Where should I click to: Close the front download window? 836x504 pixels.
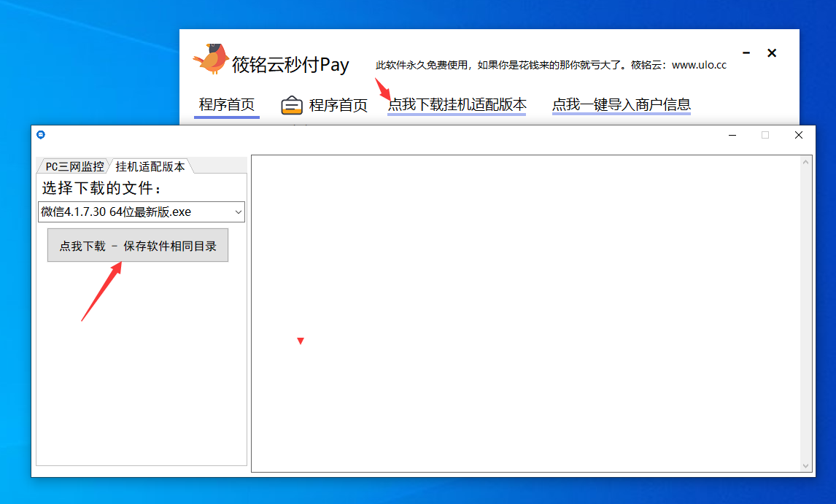[799, 136]
